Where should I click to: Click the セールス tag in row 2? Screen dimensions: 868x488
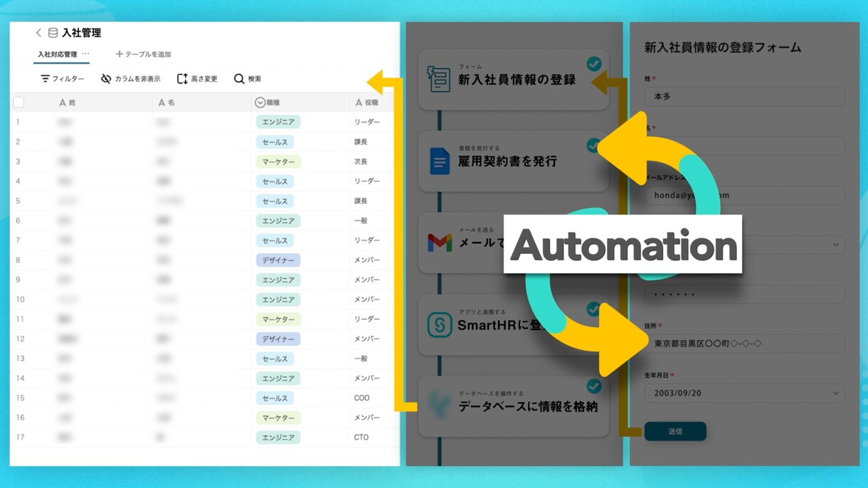pyautogui.click(x=275, y=142)
